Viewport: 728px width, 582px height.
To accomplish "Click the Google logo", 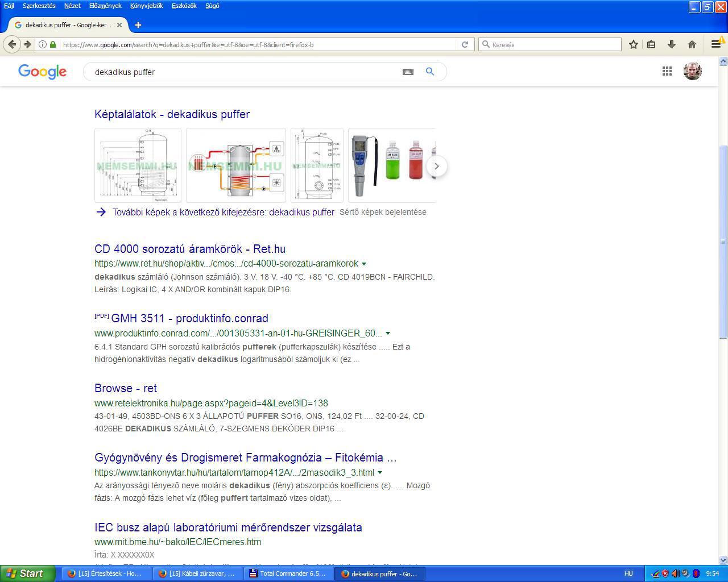I will (x=42, y=72).
